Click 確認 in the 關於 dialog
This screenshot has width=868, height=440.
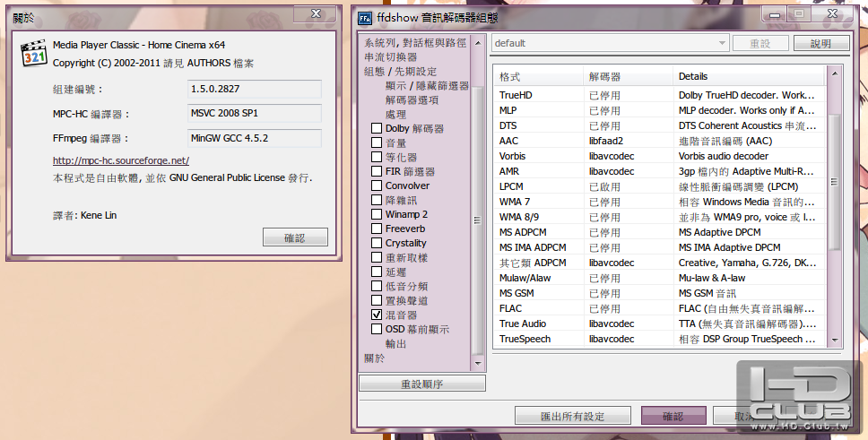(x=295, y=237)
